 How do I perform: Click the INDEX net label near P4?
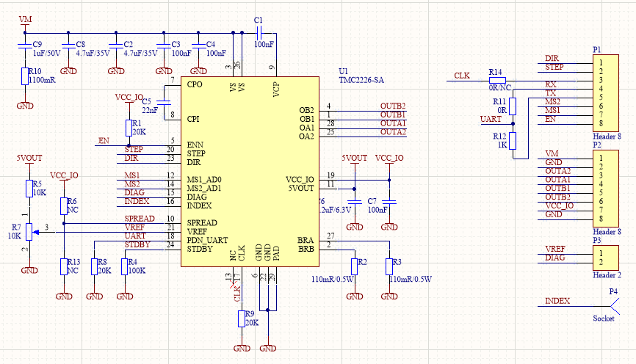(557, 301)
